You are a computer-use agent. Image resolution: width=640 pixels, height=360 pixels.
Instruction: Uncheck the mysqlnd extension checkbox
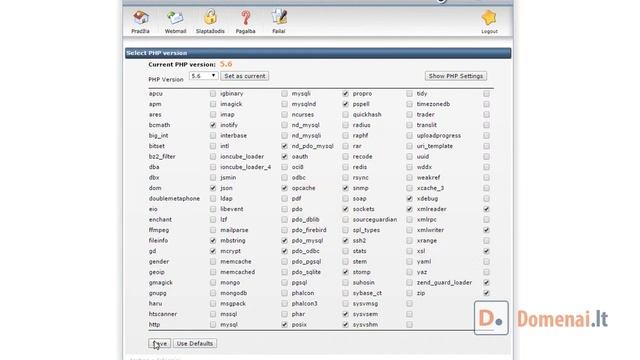pos(346,104)
